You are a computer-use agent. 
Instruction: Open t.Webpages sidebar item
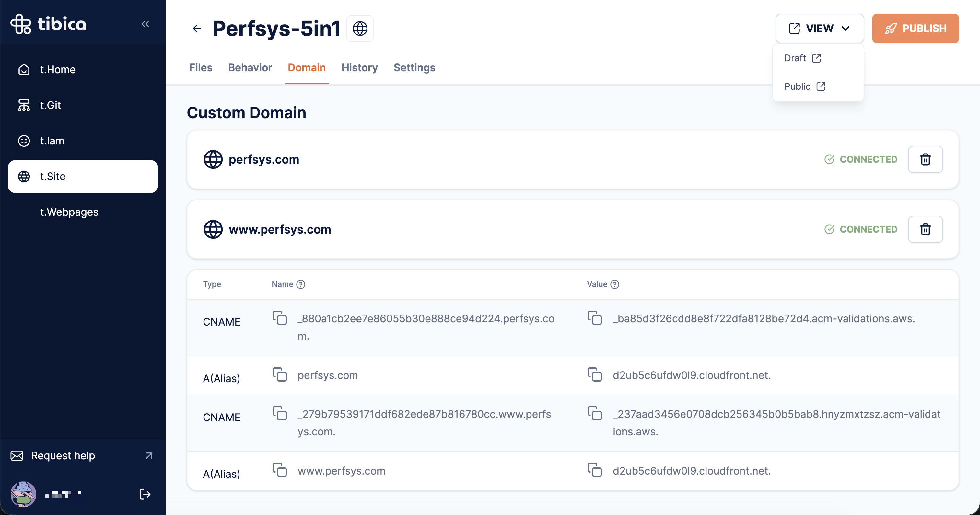(x=69, y=212)
